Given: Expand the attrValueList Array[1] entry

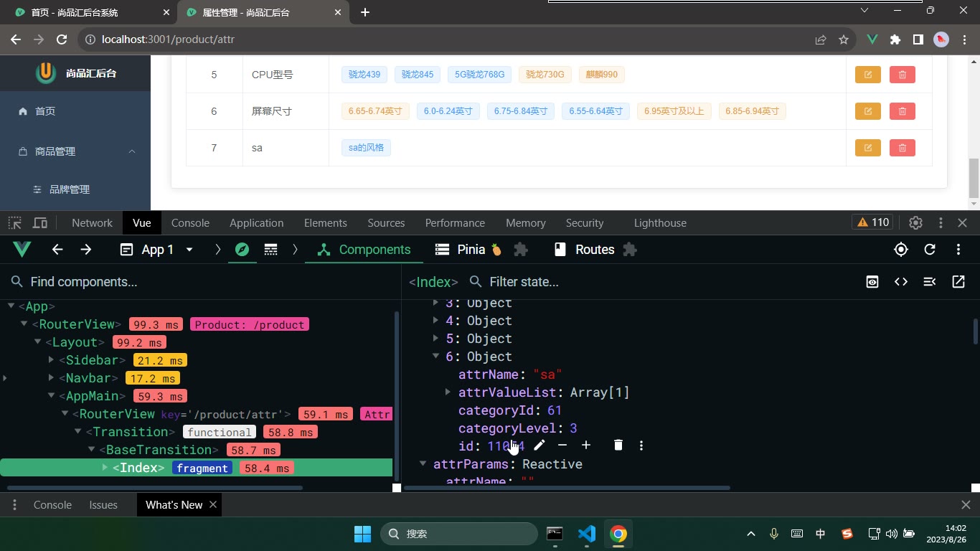Looking at the screenshot, I should pyautogui.click(x=448, y=392).
